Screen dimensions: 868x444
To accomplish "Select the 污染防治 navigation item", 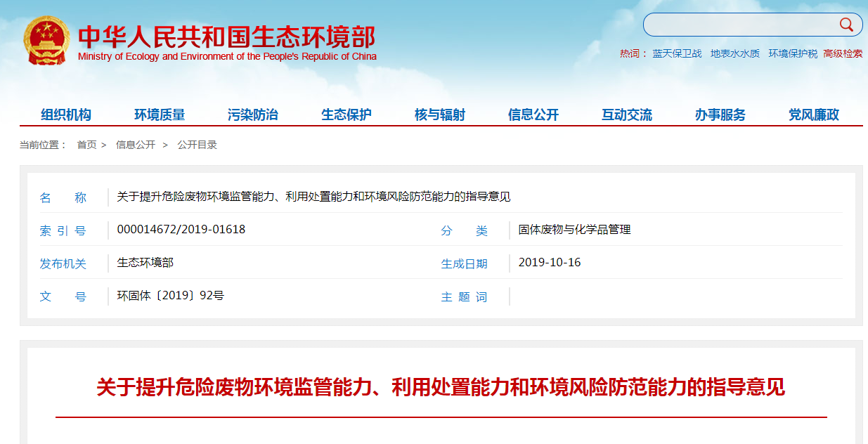I will [253, 115].
